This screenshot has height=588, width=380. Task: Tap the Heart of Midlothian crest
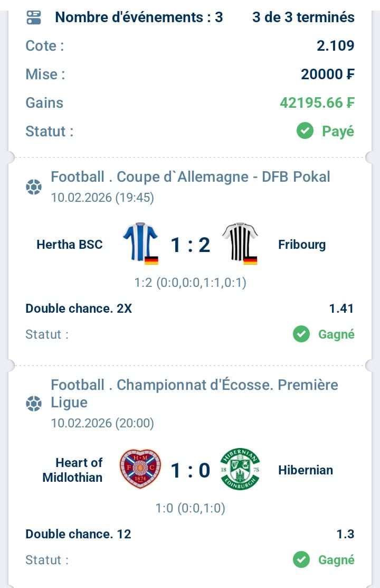click(140, 469)
